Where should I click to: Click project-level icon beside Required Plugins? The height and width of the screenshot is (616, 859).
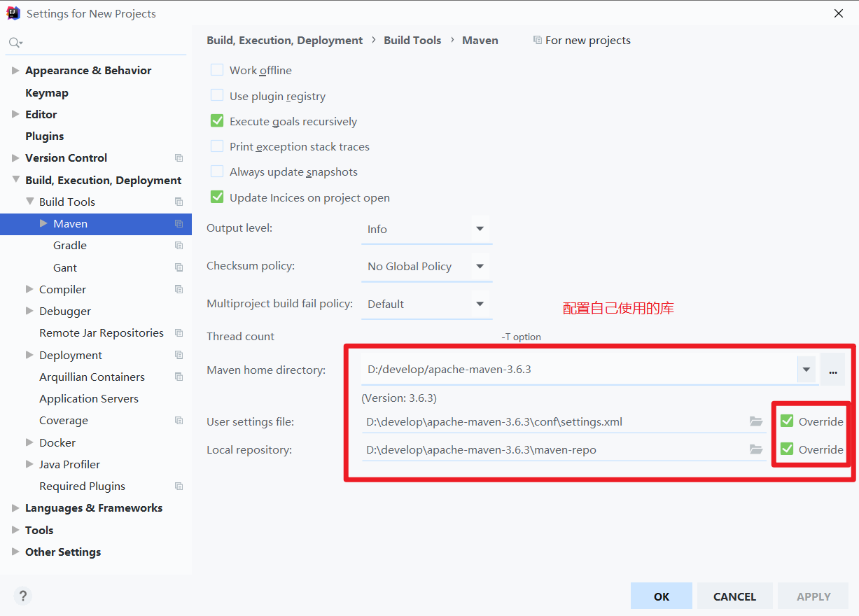click(179, 486)
